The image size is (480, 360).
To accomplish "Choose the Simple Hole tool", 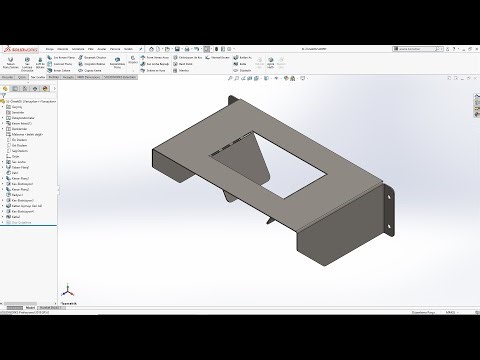I will click(x=183, y=64).
